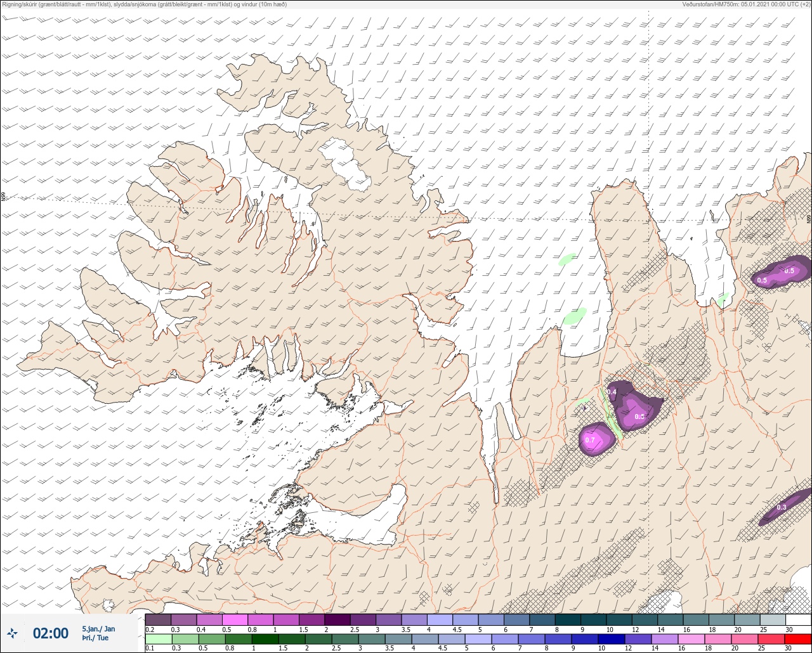812x653 pixels.
Task: Click the four-point star logo icon
Action: [x=12, y=633]
